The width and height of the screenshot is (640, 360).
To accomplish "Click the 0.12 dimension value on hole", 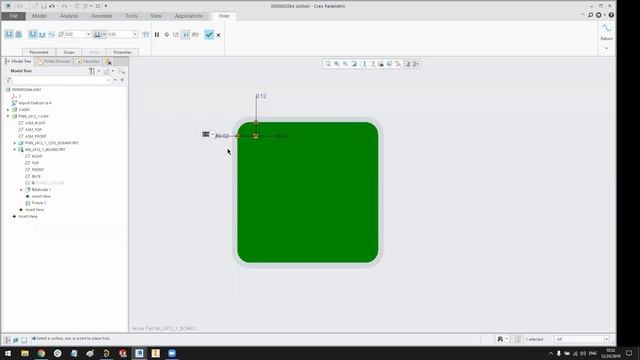I will tap(261, 96).
